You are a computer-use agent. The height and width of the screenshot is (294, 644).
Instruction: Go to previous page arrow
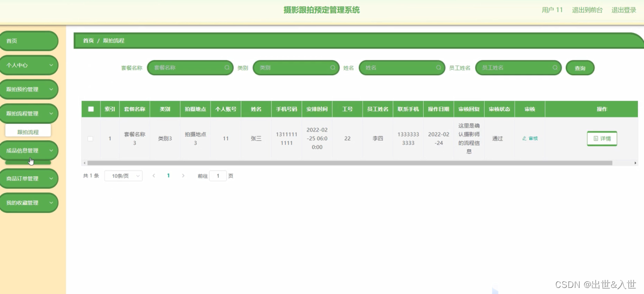coord(154,176)
